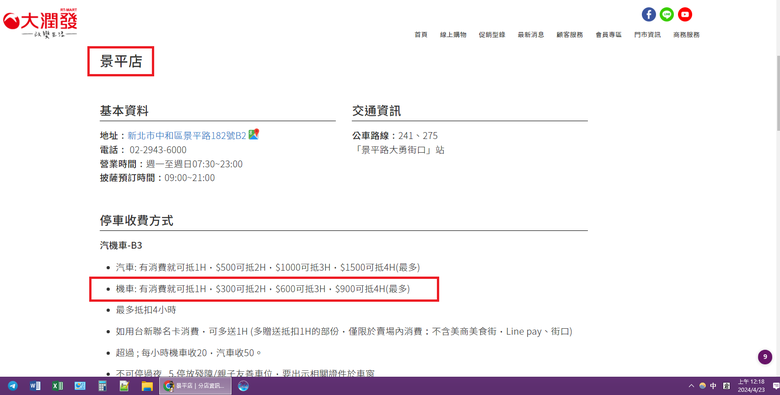The image size is (780, 395).
Task: Open File Explorer folder in taskbar
Action: 147,386
